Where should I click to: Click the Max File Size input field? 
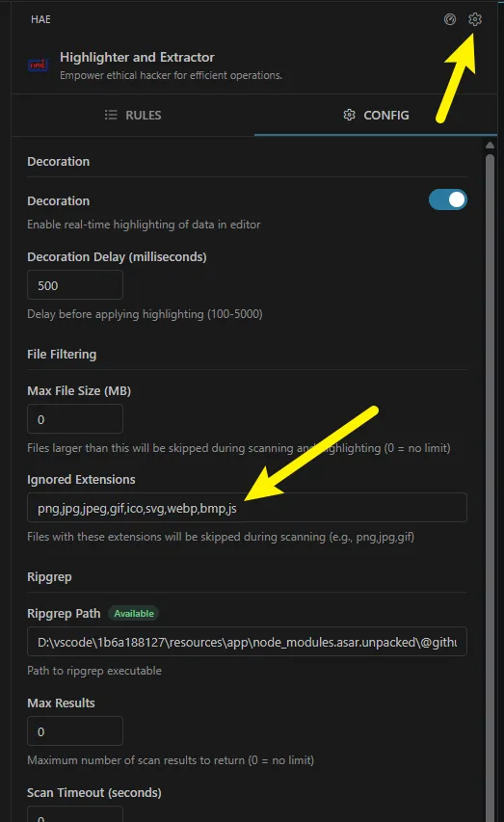(x=75, y=419)
